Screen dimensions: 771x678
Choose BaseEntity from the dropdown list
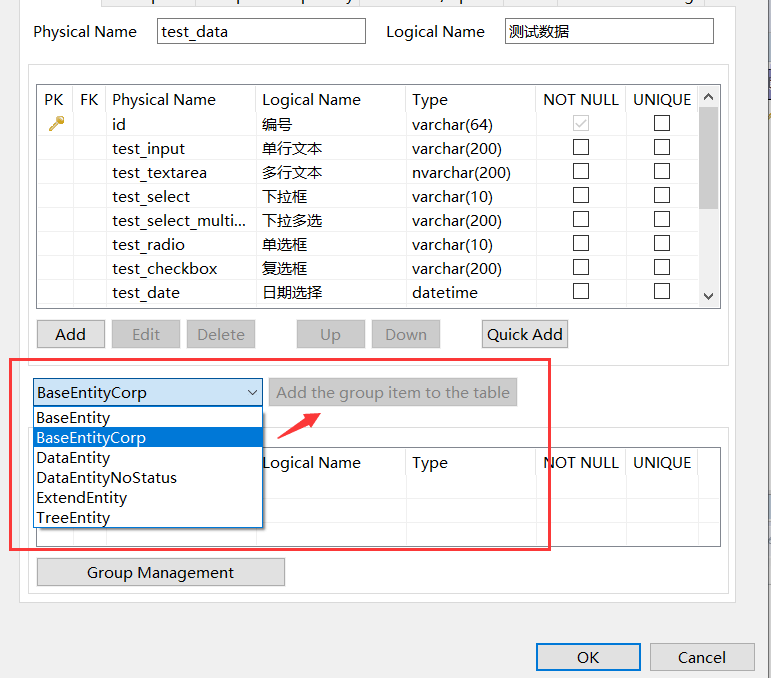(148, 417)
